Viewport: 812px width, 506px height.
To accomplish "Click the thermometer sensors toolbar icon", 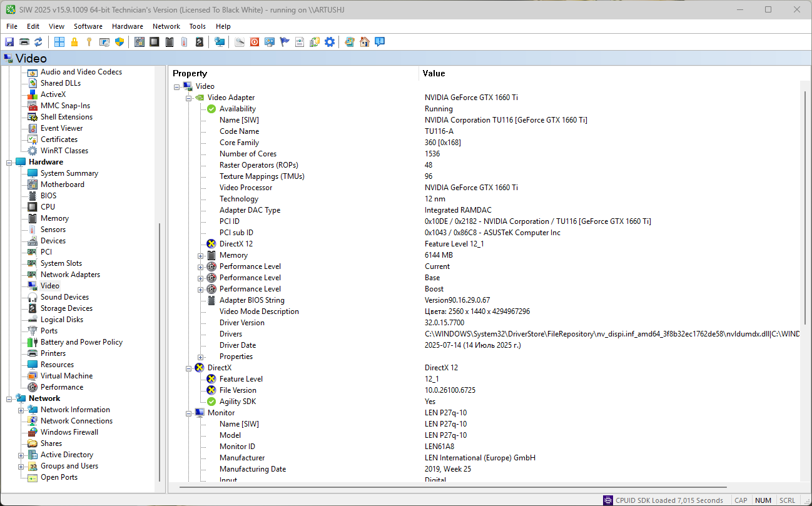I will (x=184, y=42).
